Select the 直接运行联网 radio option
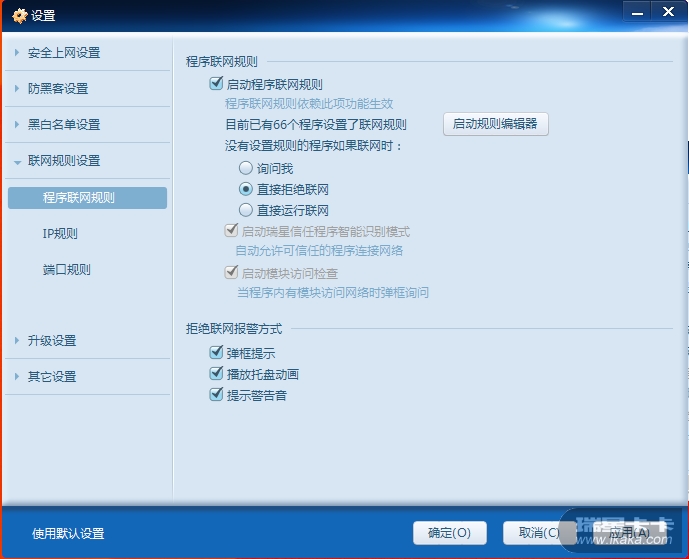Screen dimensions: 689x559 tap(246, 210)
